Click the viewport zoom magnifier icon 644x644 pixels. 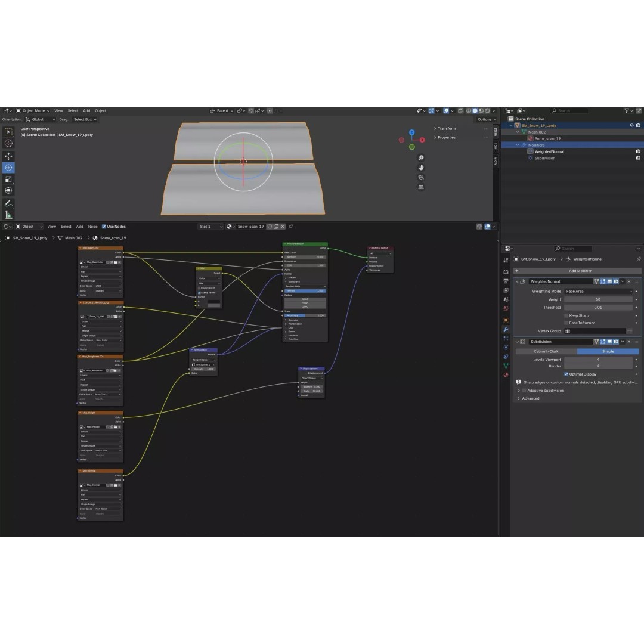point(421,157)
